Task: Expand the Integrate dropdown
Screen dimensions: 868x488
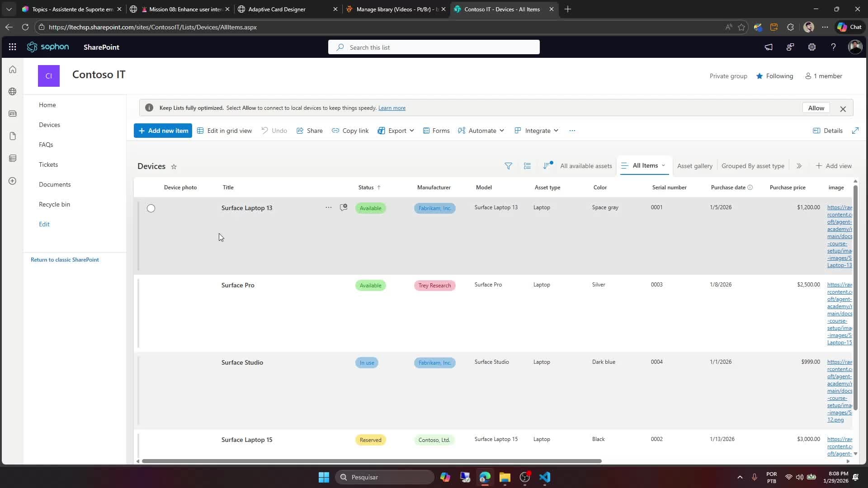Action: (537, 131)
